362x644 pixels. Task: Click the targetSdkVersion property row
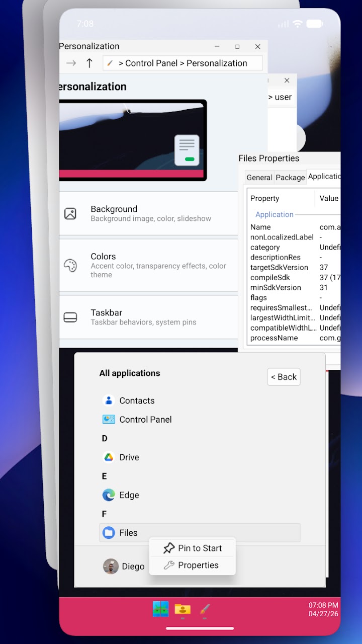[295, 267]
